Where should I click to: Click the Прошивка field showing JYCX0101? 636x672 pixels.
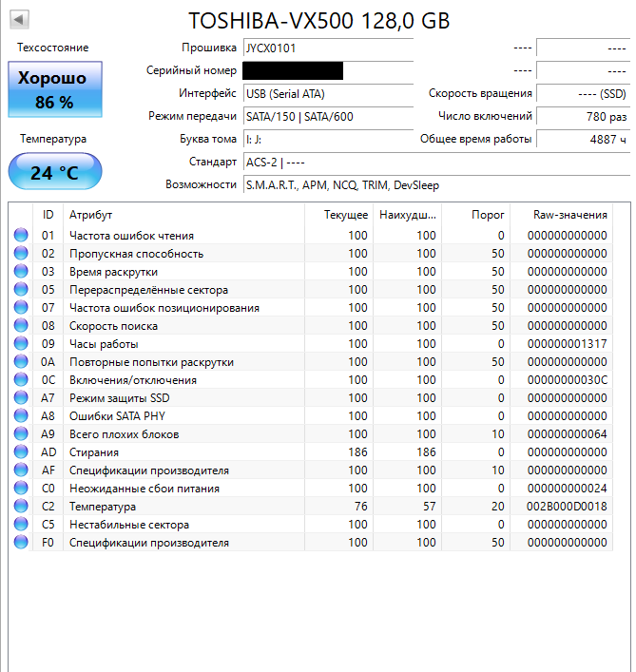tap(328, 48)
